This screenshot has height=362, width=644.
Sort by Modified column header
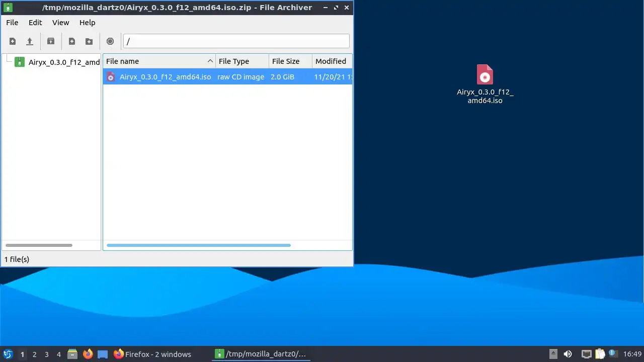click(x=332, y=61)
